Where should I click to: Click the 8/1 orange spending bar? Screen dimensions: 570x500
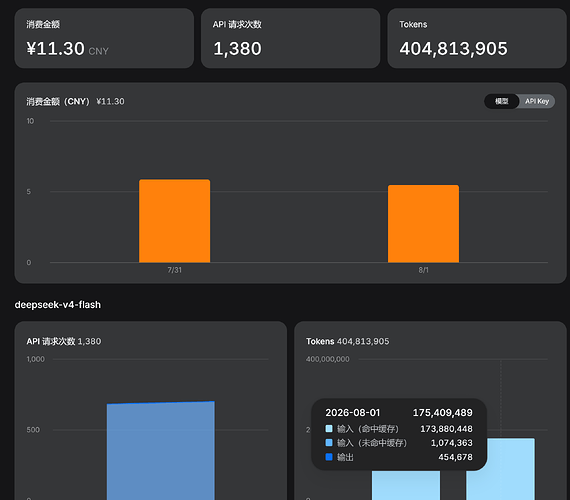(x=423, y=224)
